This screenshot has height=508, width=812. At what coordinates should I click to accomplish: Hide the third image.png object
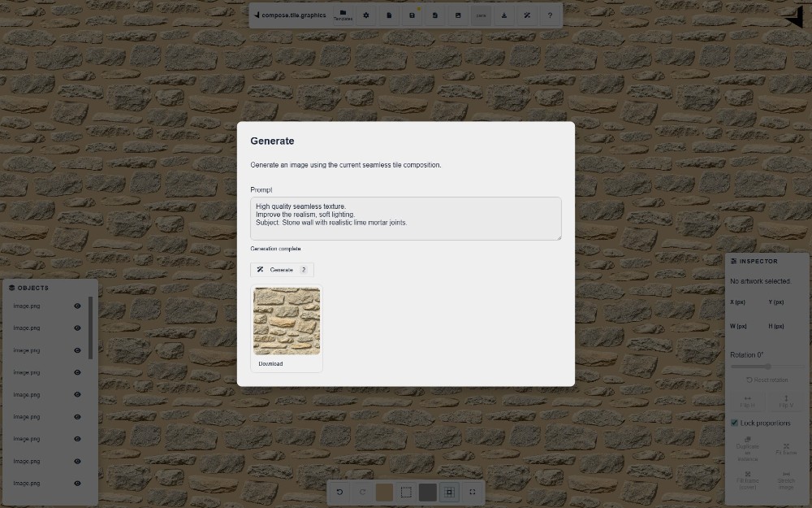[x=77, y=350]
